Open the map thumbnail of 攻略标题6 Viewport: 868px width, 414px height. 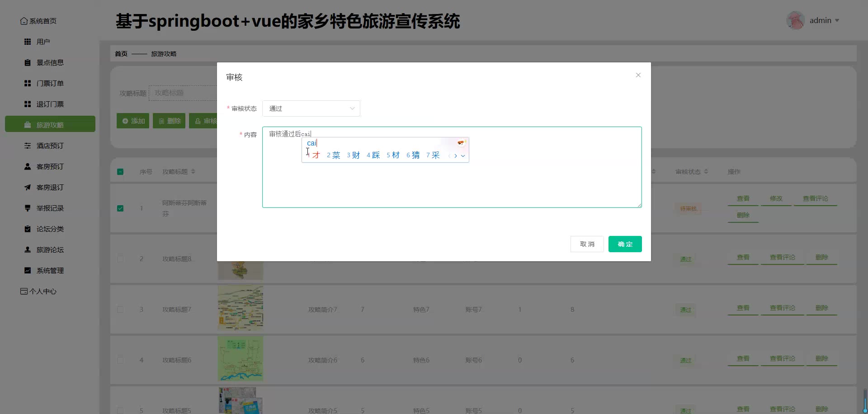pyautogui.click(x=241, y=358)
